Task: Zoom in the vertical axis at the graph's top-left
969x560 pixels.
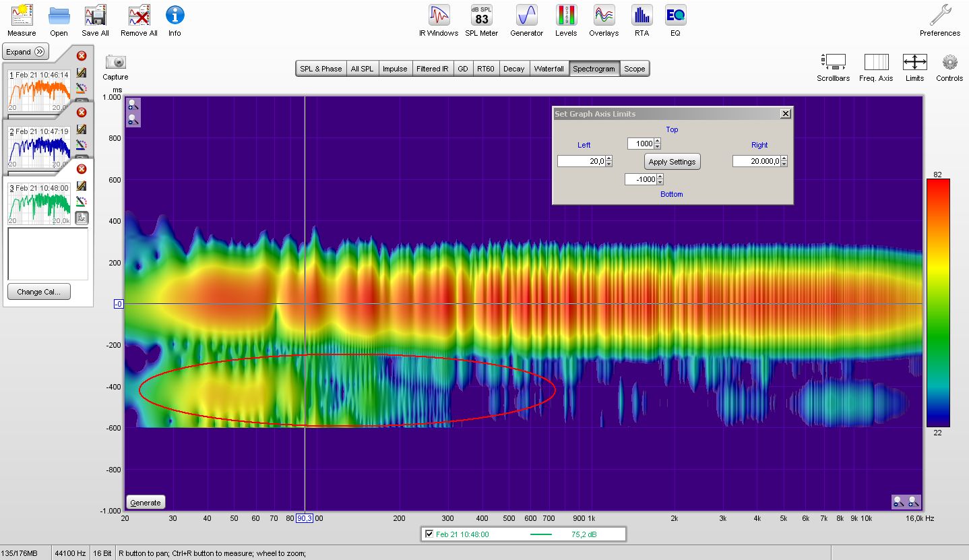Action: point(133,104)
